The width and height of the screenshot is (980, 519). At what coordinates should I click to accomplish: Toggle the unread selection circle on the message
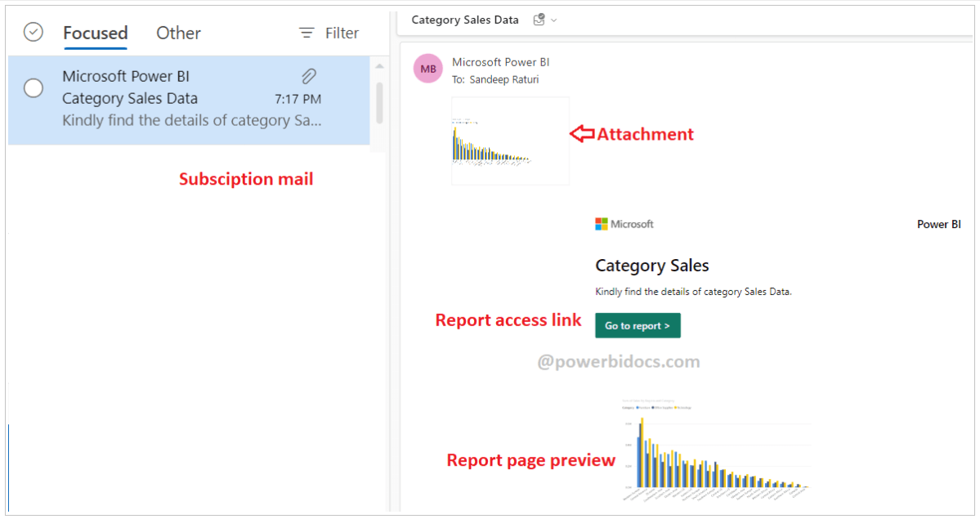tap(33, 87)
